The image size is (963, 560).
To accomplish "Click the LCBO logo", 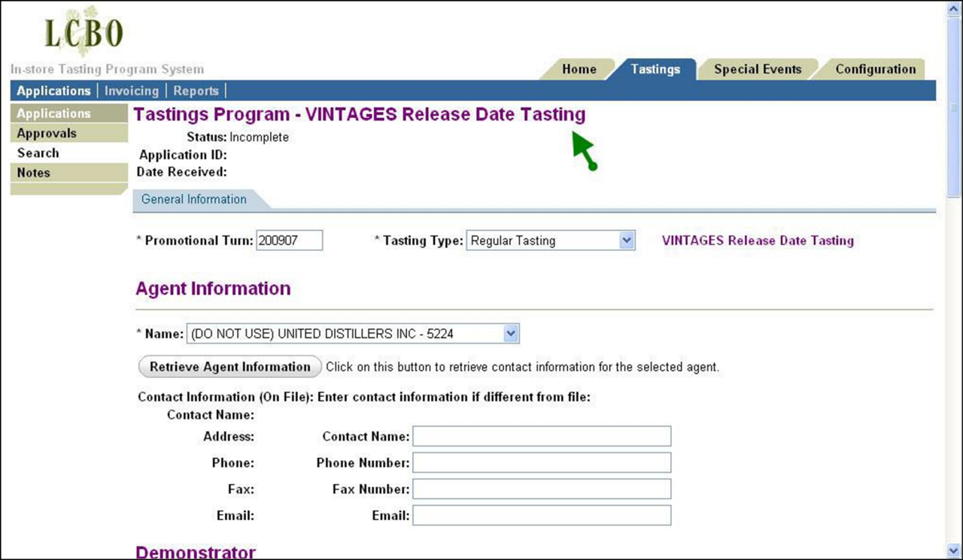I will tap(83, 32).
